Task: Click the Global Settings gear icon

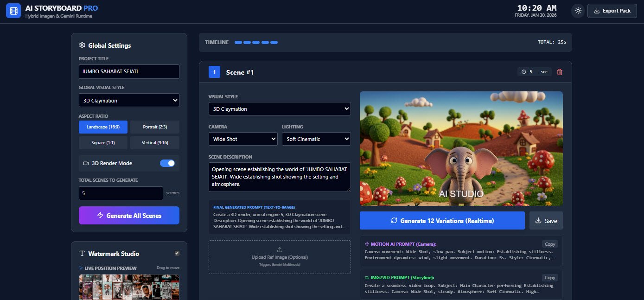Action: click(x=82, y=45)
